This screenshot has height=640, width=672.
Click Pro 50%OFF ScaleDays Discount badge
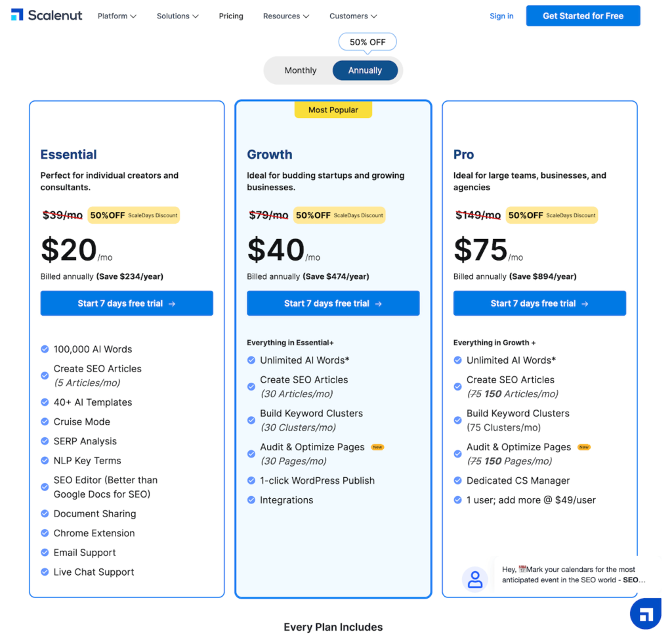(552, 215)
